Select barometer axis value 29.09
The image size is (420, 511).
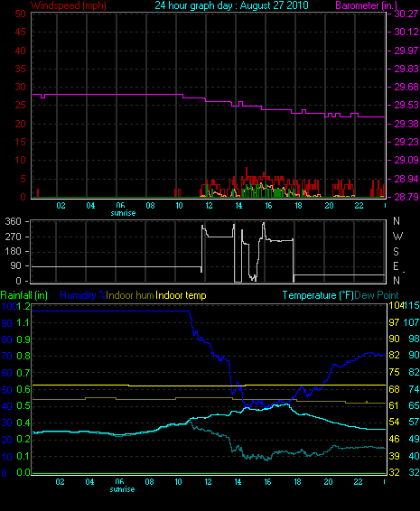[406, 161]
